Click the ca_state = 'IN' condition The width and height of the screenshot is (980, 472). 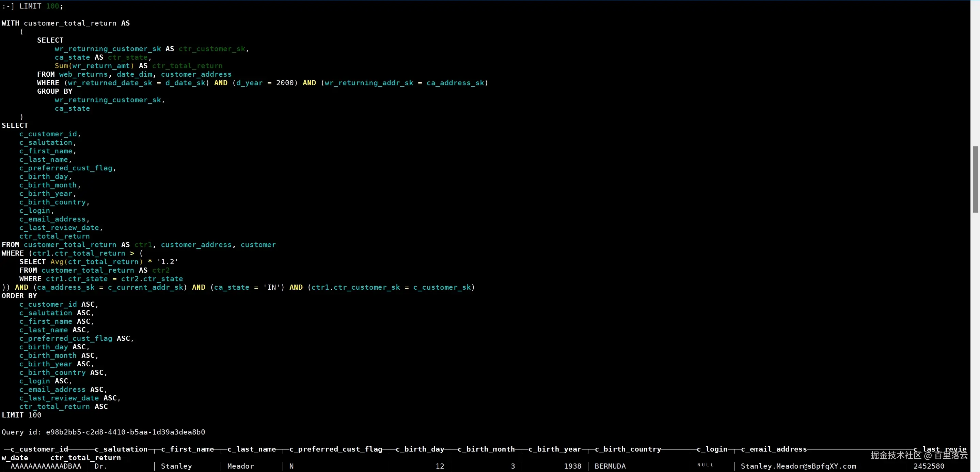point(247,287)
